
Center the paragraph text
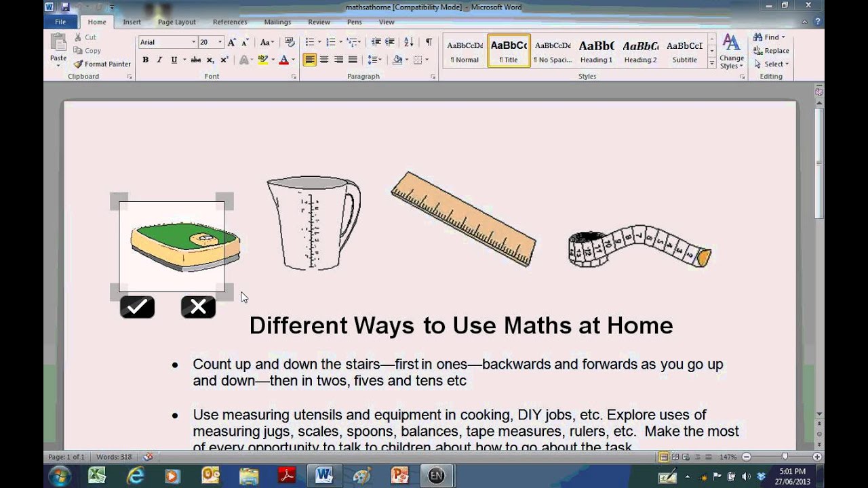click(x=324, y=60)
